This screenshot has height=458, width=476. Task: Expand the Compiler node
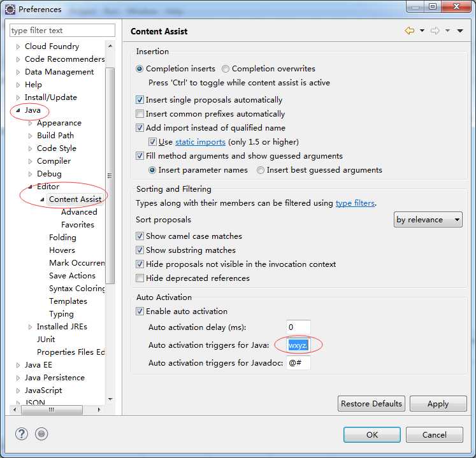pyautogui.click(x=30, y=161)
